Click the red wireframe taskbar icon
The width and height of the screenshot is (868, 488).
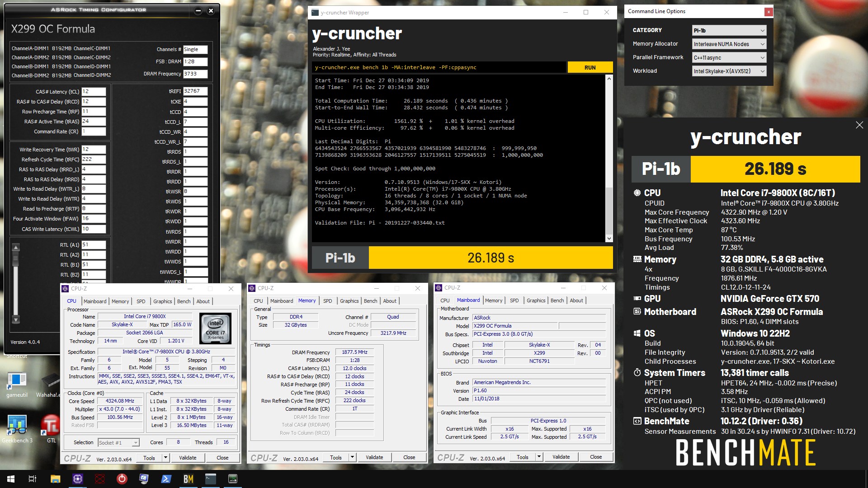(x=100, y=479)
